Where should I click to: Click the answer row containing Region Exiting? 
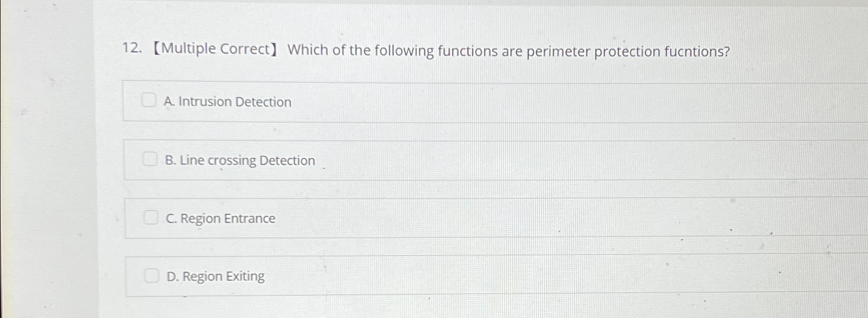(361, 276)
